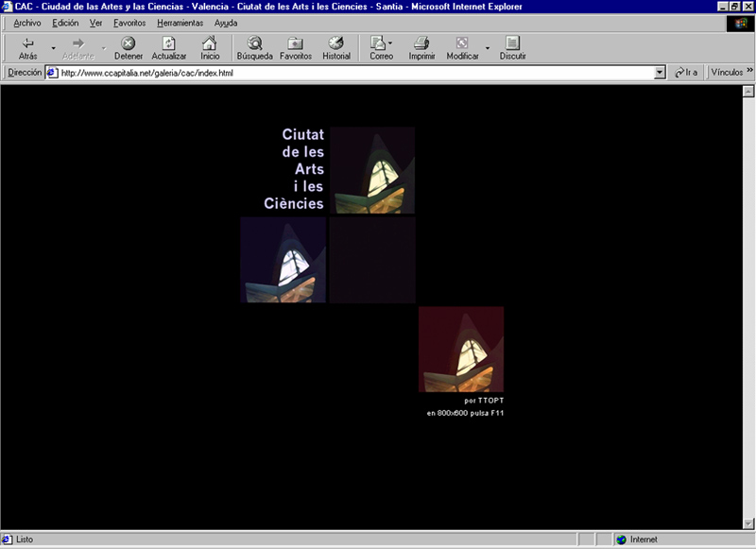Refresh the page with Actualizar icon
756x549 pixels.
(169, 43)
